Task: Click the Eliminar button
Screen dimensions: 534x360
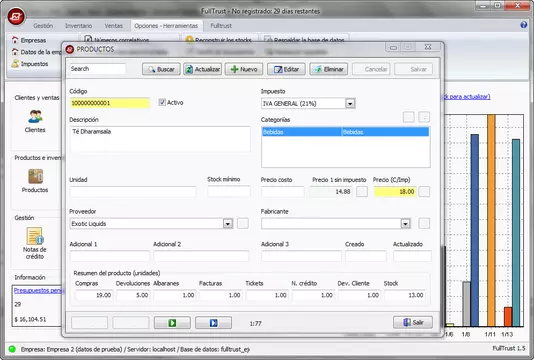Action: [x=329, y=69]
